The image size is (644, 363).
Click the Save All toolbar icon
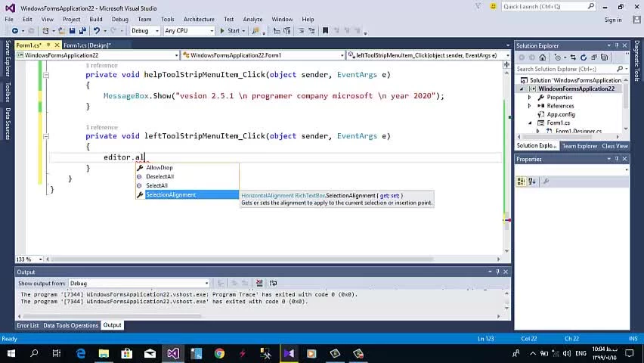[82, 31]
